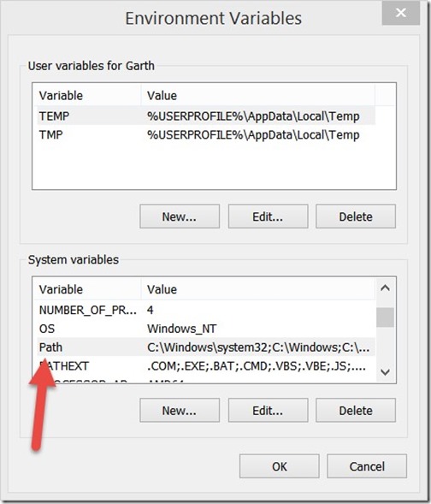This screenshot has width=431, height=504.
Task: Click the system variables scroll up arrow
Action: (385, 288)
